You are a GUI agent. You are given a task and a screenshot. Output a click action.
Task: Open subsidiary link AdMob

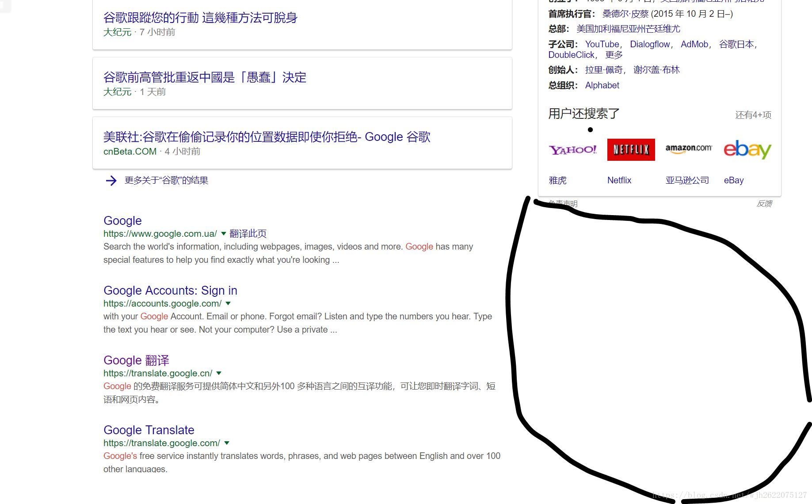coord(694,44)
